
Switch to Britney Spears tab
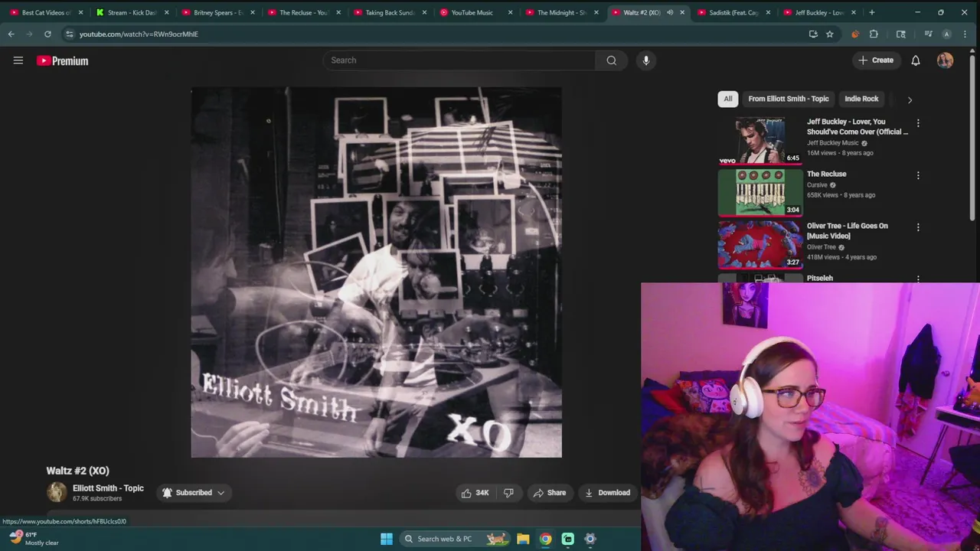point(217,12)
